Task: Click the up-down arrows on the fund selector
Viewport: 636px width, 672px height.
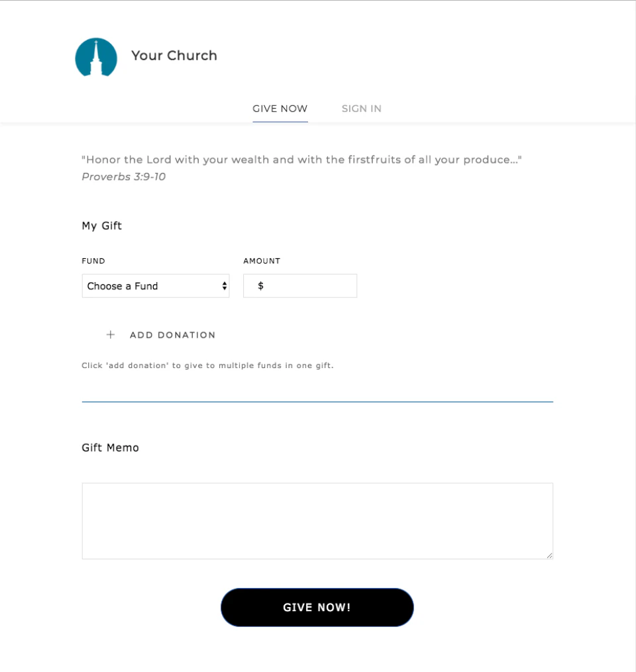Action: tap(225, 286)
